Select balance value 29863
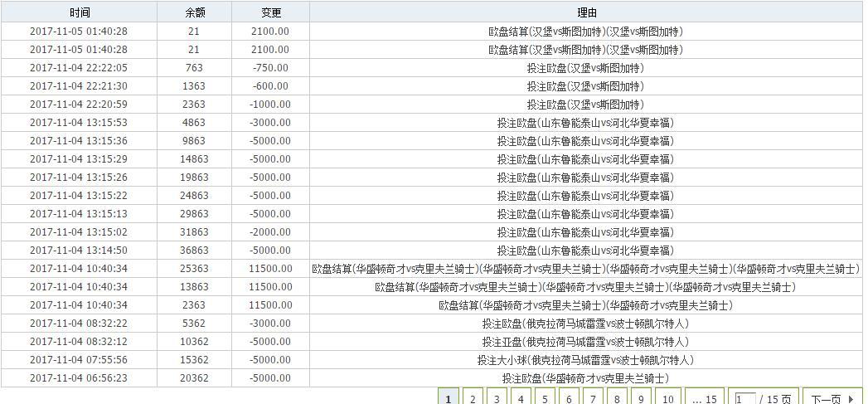The image size is (868, 404). [194, 214]
